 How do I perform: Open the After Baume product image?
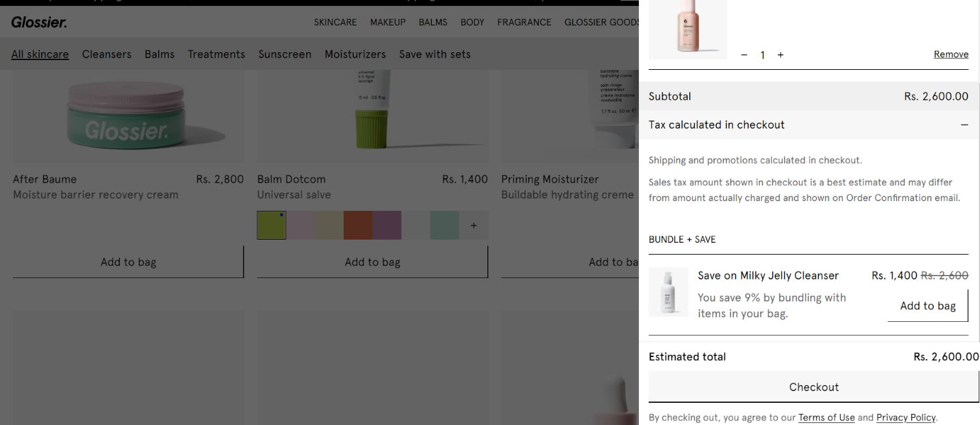[129, 116]
